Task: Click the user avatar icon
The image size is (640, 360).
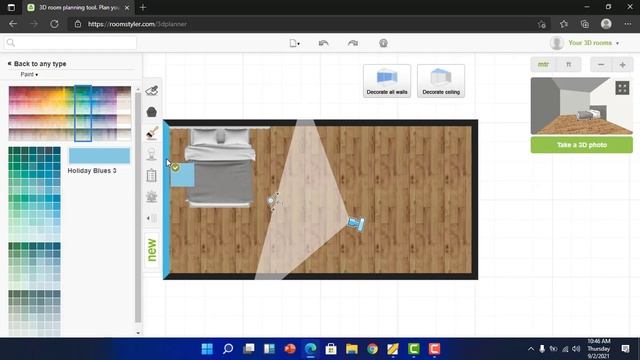Action: click(557, 43)
